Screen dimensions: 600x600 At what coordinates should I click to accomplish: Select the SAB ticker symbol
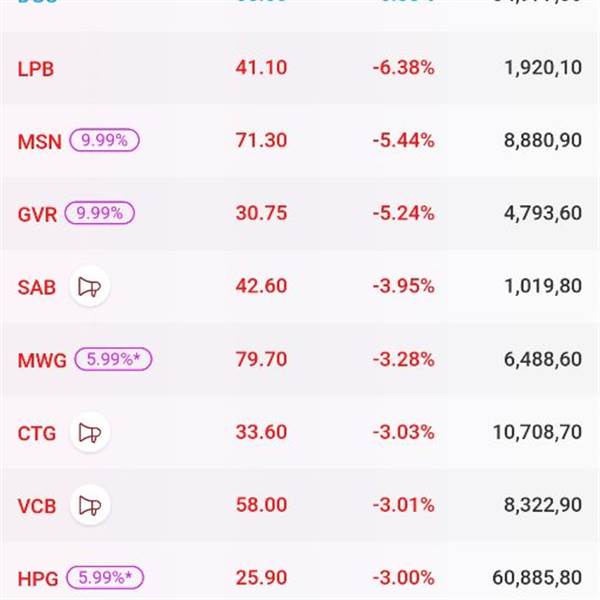(36, 287)
